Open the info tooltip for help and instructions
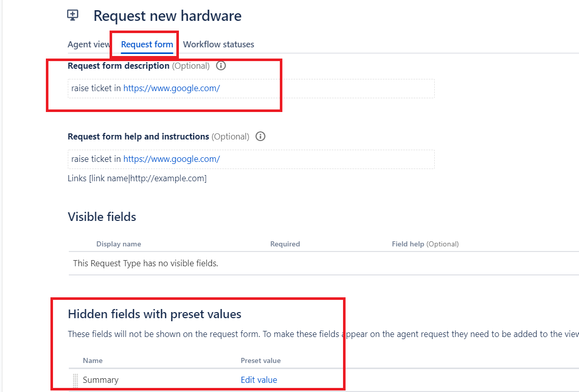 tap(260, 136)
